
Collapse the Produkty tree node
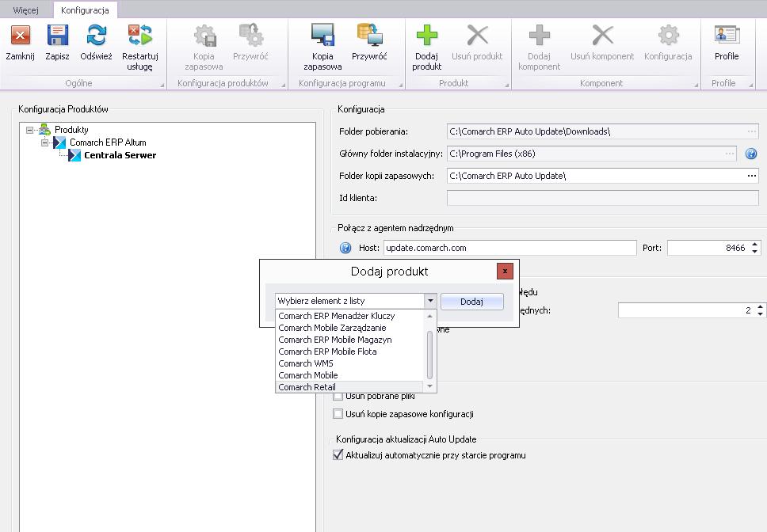(30, 130)
